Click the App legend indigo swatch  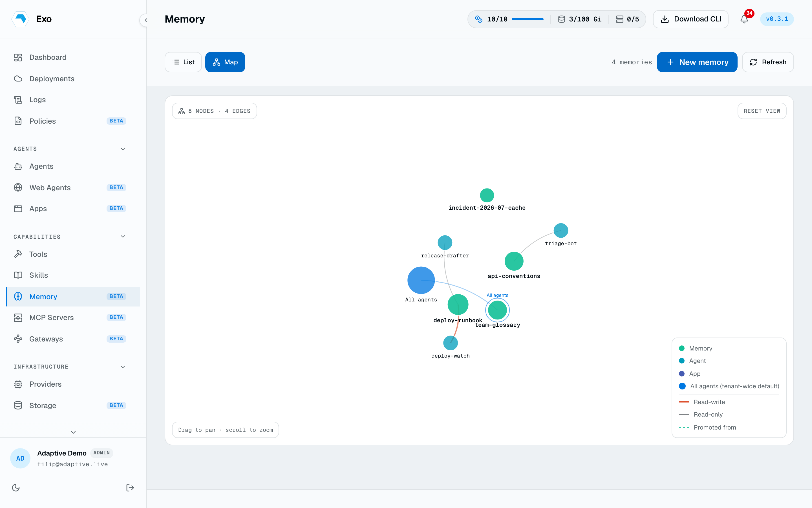682,374
